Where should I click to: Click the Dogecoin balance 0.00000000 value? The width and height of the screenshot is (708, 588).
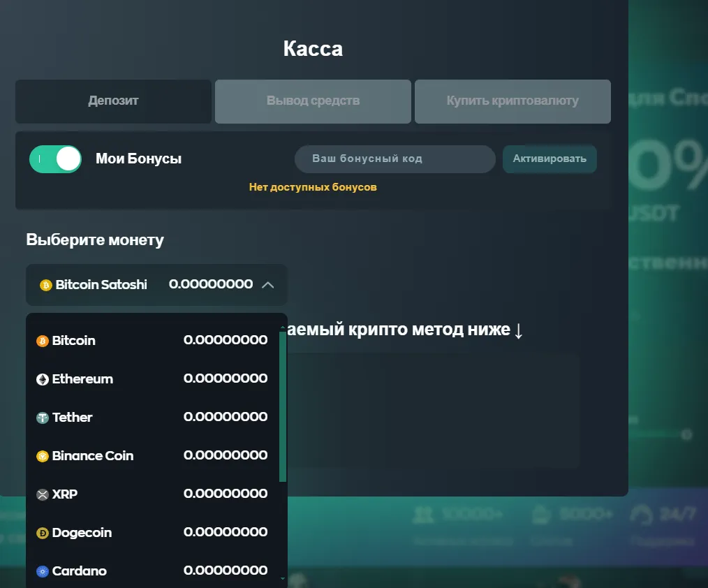pyautogui.click(x=226, y=531)
